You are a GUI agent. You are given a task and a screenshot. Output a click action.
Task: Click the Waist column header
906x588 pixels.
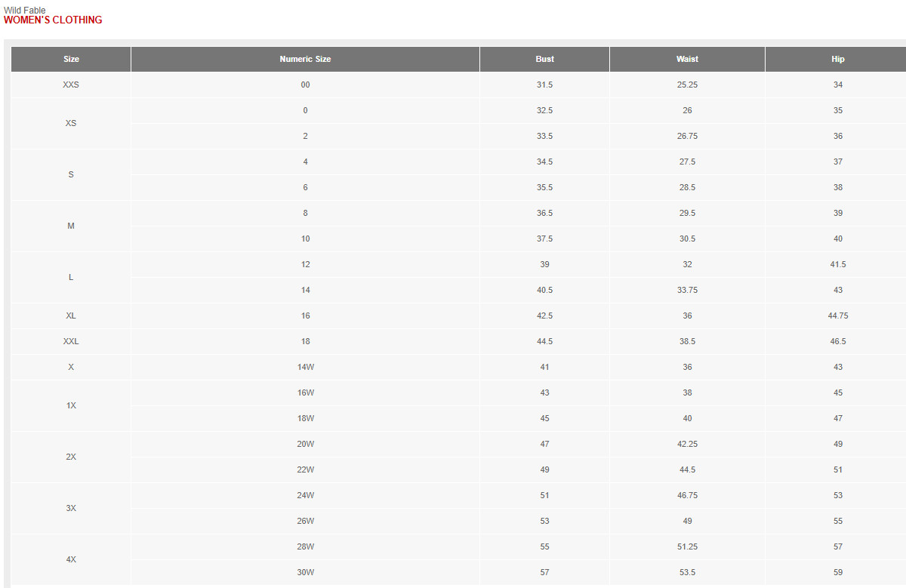687,60
